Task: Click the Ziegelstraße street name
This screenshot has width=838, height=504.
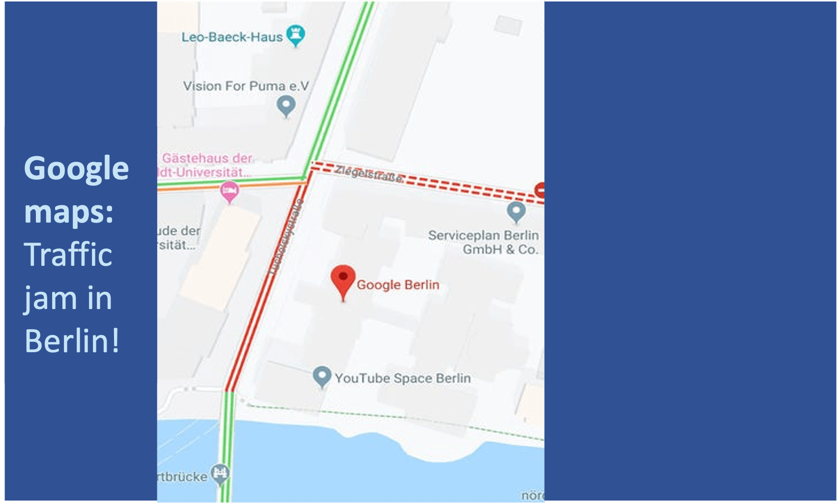Action: pyautogui.click(x=370, y=173)
